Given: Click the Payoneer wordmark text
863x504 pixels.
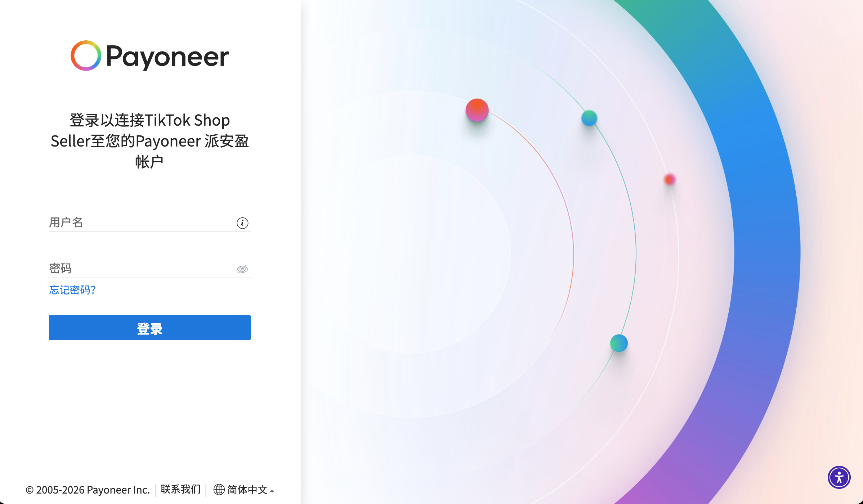Looking at the screenshot, I should tap(167, 57).
